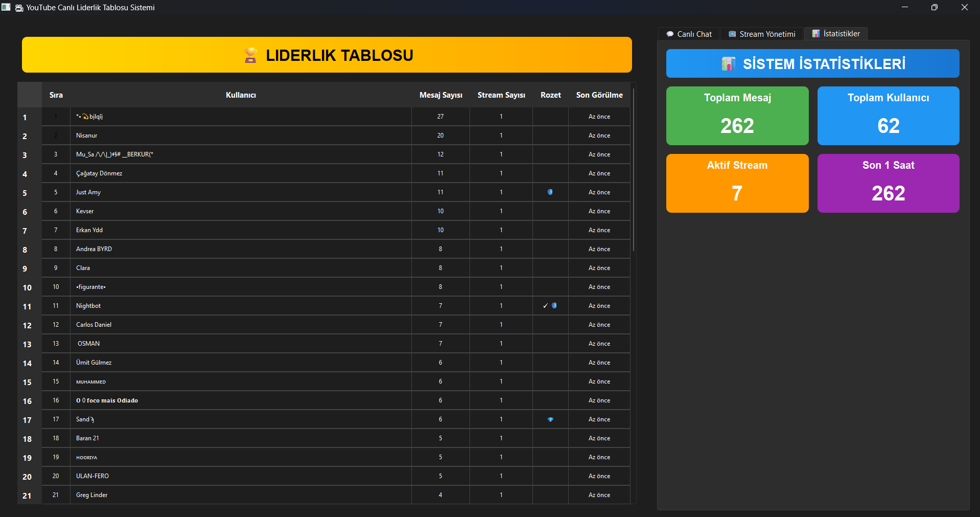Sort by Stream Sayısı column header
The height and width of the screenshot is (517, 980).
[x=501, y=95]
